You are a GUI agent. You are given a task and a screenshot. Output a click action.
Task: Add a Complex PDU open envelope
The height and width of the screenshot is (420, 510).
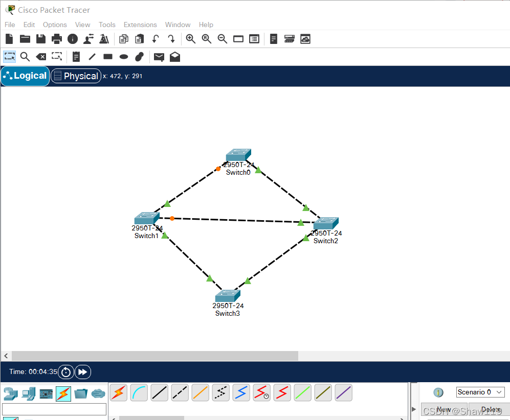coord(175,57)
